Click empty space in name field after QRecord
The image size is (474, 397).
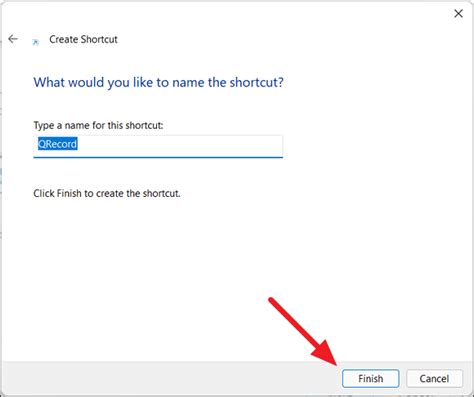tap(180, 144)
